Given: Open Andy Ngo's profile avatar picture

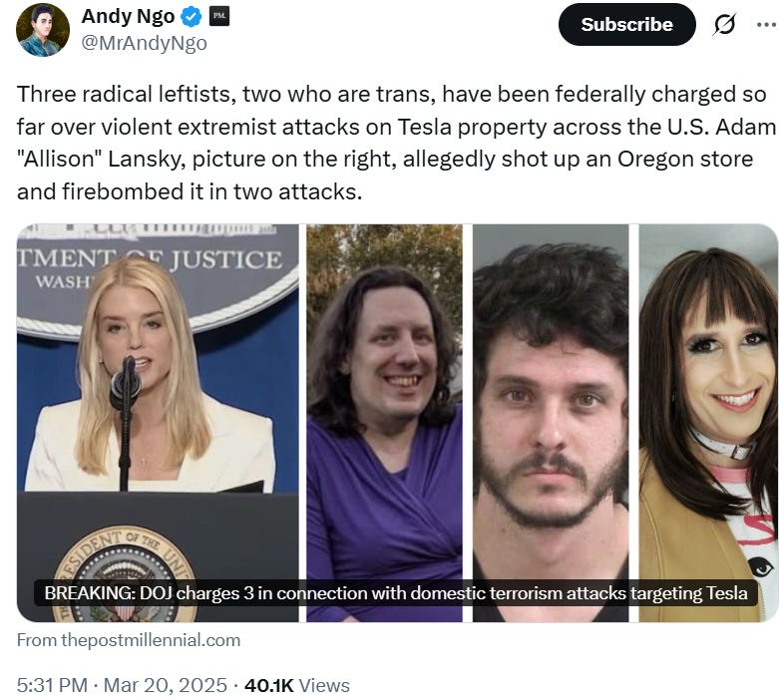Looking at the screenshot, I should [43, 30].
